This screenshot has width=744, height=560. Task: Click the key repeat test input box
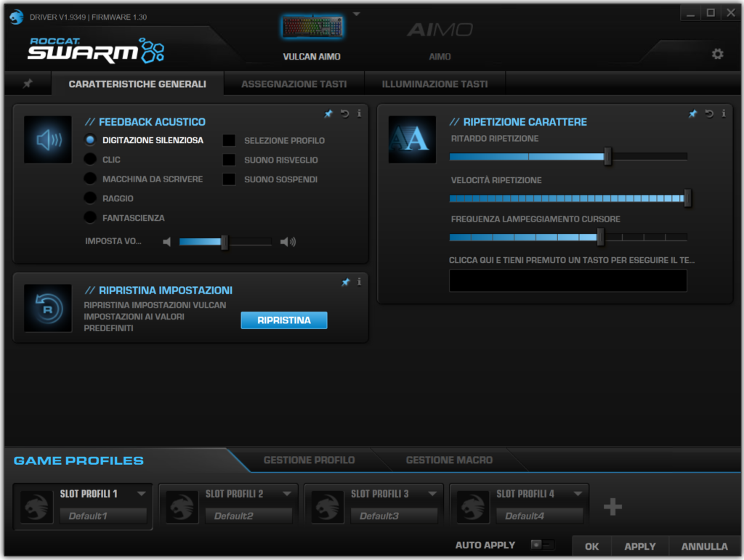click(x=568, y=280)
